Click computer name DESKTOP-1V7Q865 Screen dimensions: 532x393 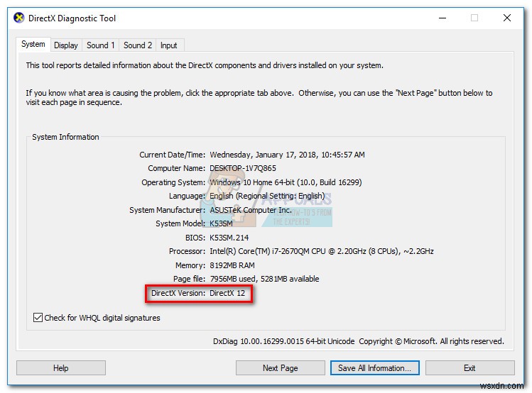[243, 168]
